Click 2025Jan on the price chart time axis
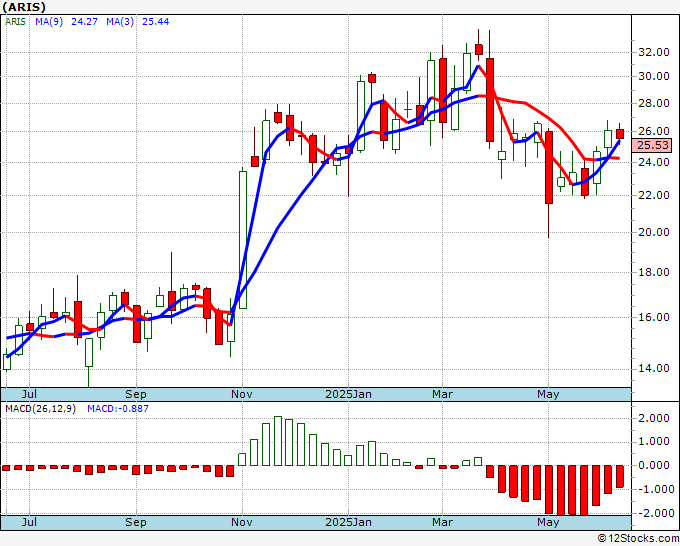This screenshot has width=680, height=546. (x=348, y=394)
